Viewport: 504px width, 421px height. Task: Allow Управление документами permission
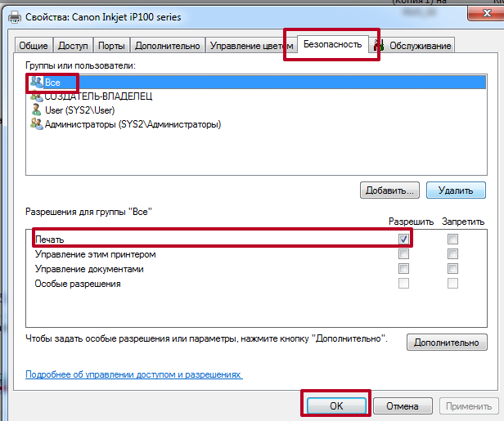(403, 269)
